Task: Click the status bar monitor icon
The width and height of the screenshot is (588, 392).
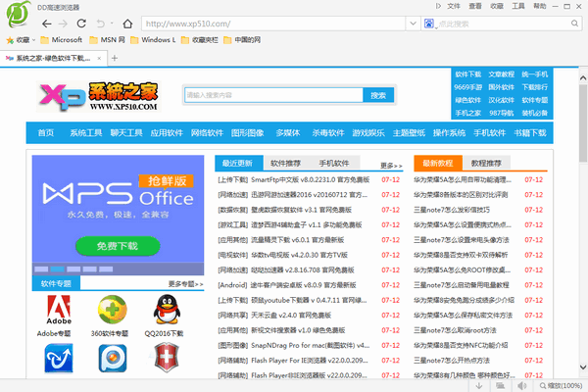Action: pos(500,385)
